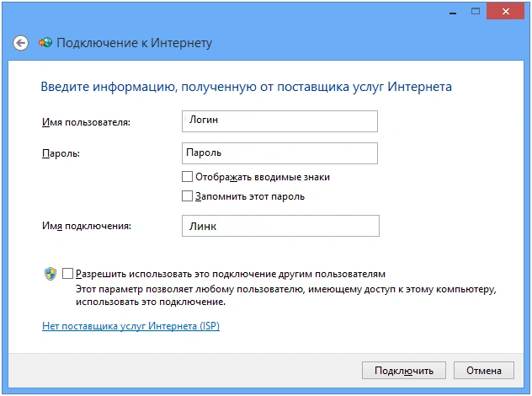
Task: Click description 'Этот параметр позволяет любому пользователю'
Action: 191,289
